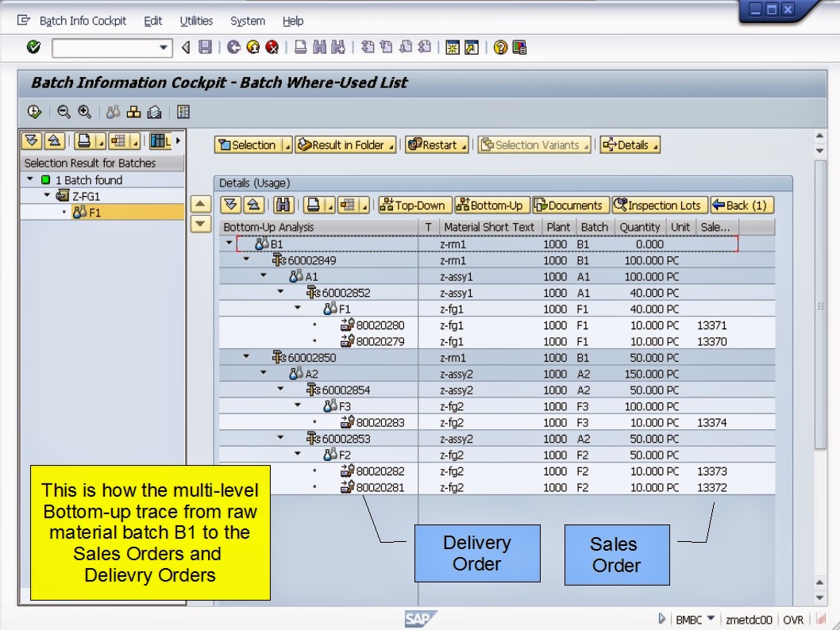Select the Top-Down analysis icon
The image size is (840, 630).
click(x=414, y=205)
